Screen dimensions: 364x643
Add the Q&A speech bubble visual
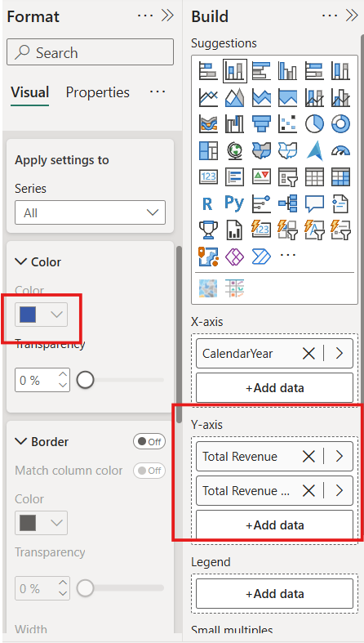pos(314,203)
